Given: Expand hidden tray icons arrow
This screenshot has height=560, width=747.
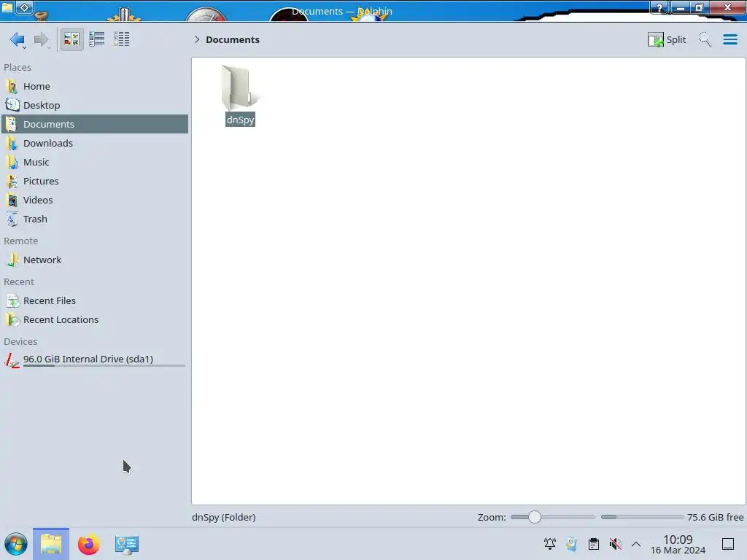Looking at the screenshot, I should (x=636, y=544).
